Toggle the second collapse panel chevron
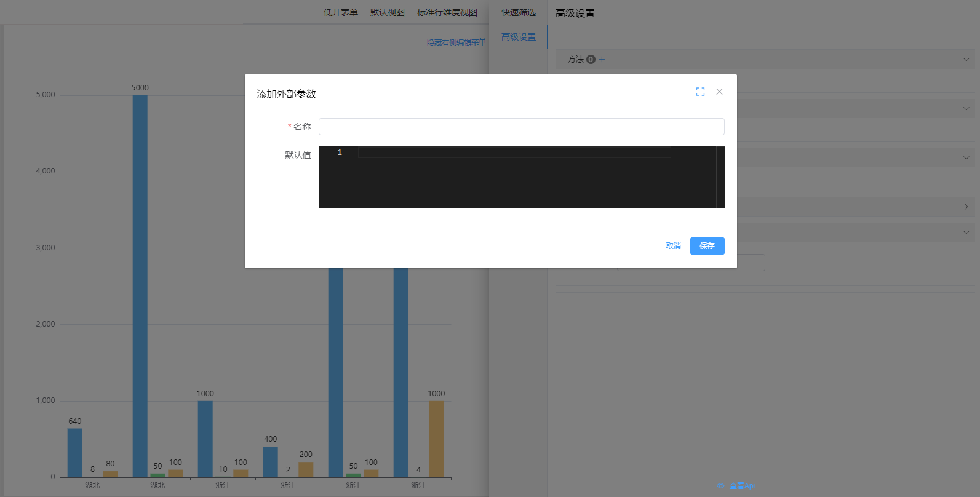This screenshot has height=497, width=980. point(966,109)
